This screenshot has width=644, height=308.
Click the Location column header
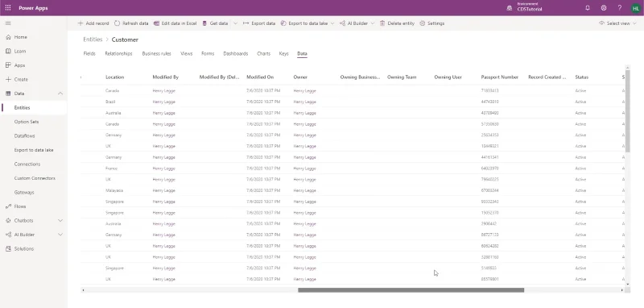pos(114,77)
